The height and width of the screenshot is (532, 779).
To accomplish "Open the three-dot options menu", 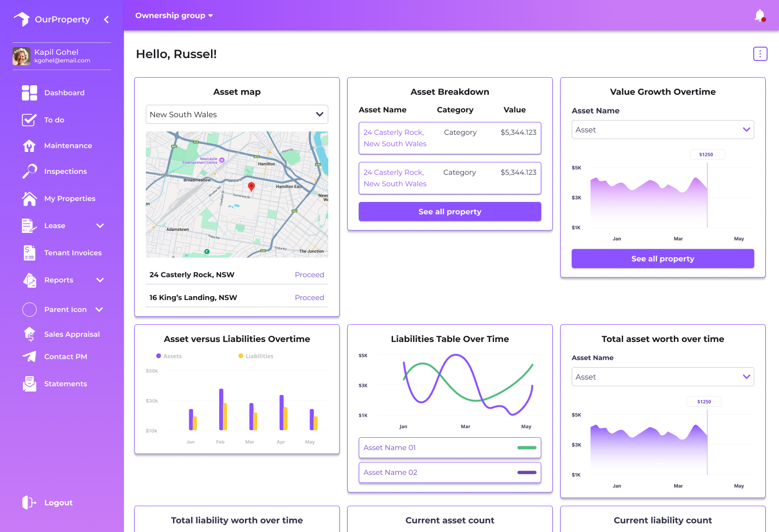I will coord(760,54).
